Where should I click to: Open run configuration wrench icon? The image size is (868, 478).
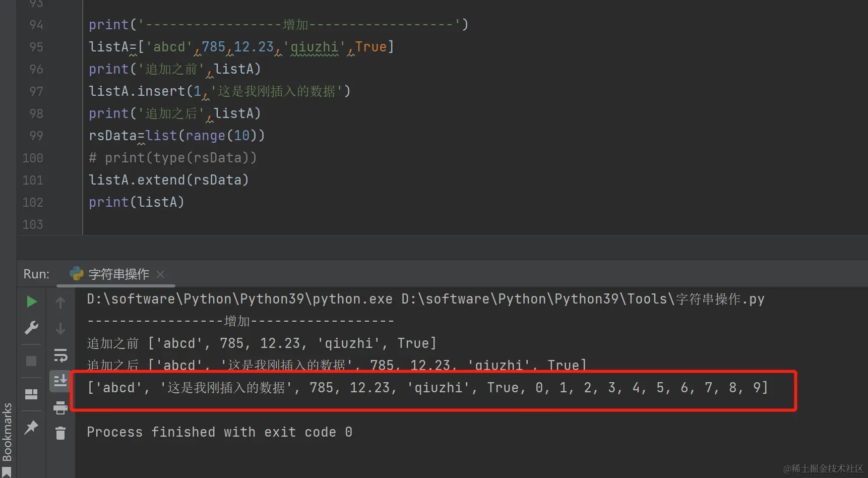click(31, 328)
